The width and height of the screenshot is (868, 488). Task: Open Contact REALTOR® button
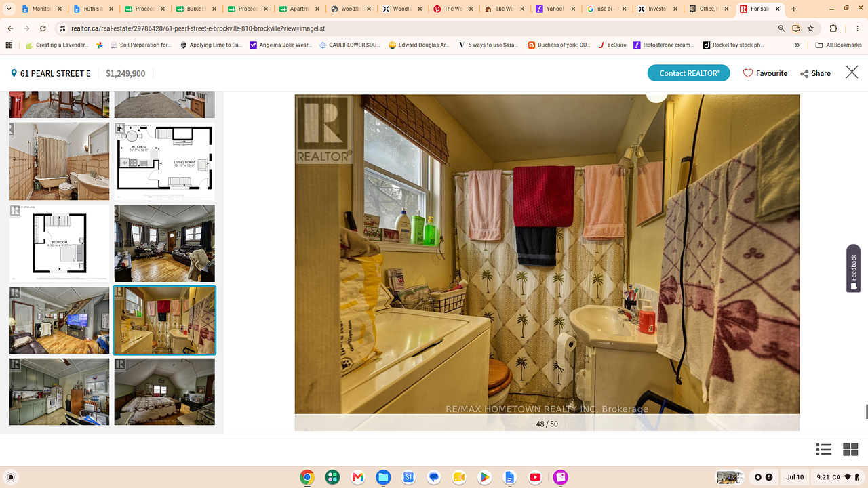click(689, 73)
